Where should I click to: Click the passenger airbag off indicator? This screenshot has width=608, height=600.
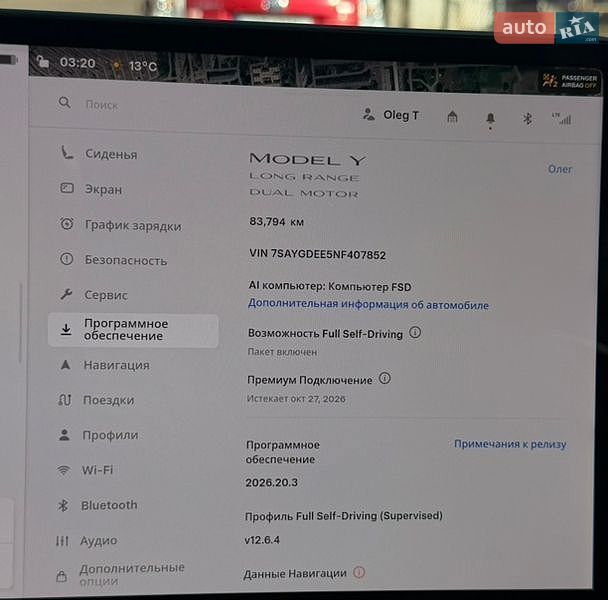pos(570,81)
